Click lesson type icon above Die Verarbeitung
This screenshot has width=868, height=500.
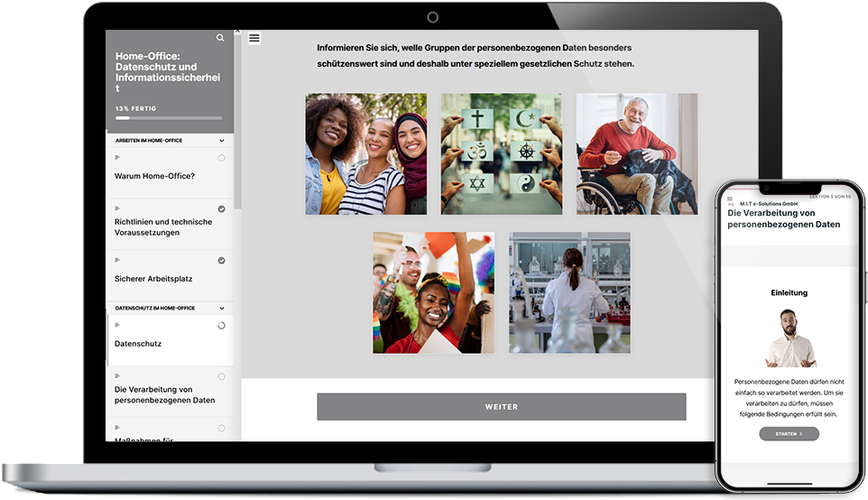click(x=116, y=376)
